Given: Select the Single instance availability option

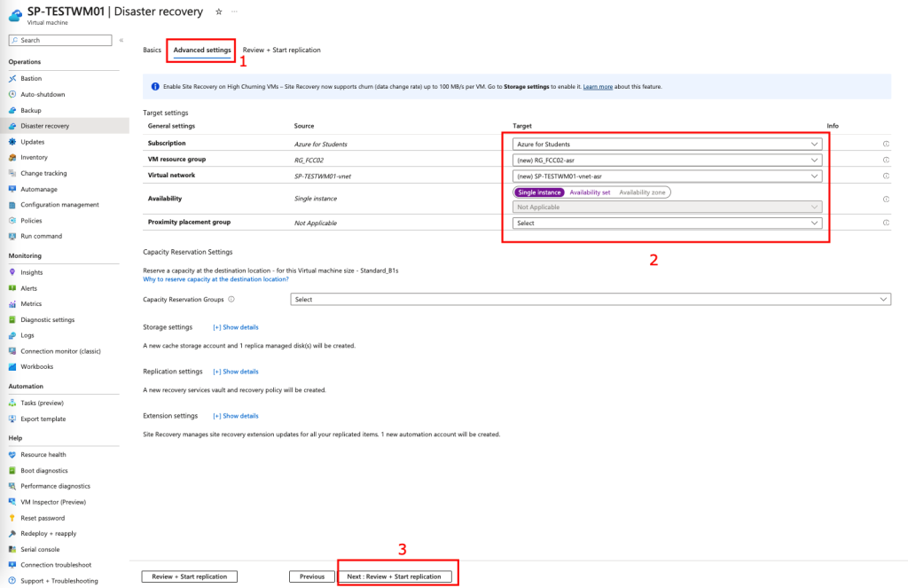Looking at the screenshot, I should point(539,192).
